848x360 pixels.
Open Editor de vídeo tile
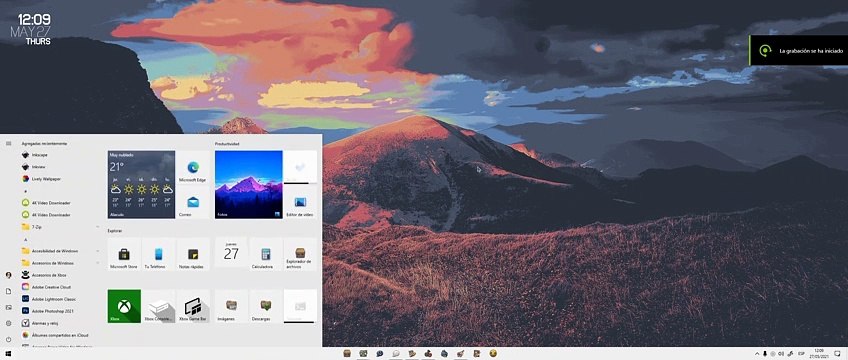300,202
